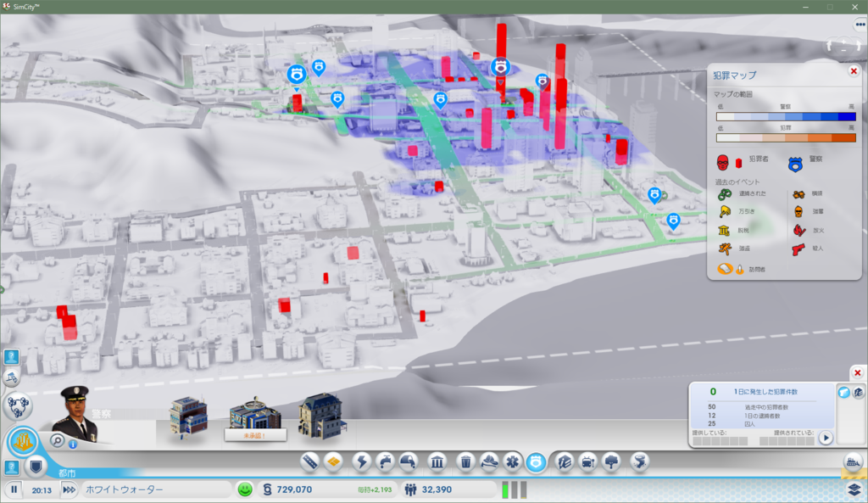Image resolution: width=868 pixels, height=503 pixels.
Task: Open the Power lightning-bolt menu
Action: click(x=361, y=461)
